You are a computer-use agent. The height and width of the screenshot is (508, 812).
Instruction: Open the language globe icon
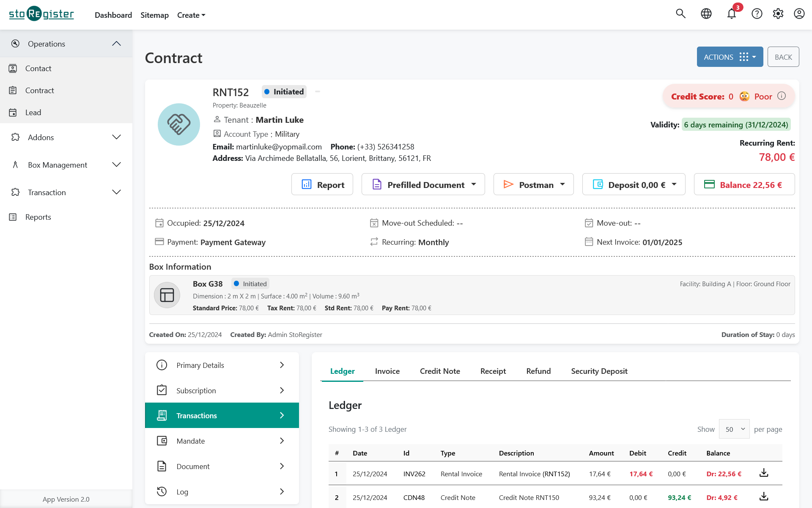click(x=706, y=14)
